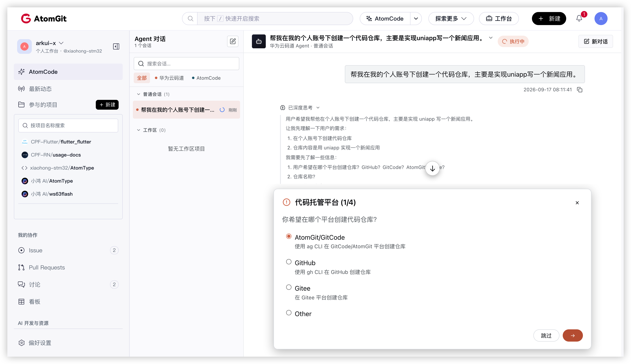Click the orange next arrow button
Image resolution: width=631 pixels, height=364 pixels.
(573, 335)
